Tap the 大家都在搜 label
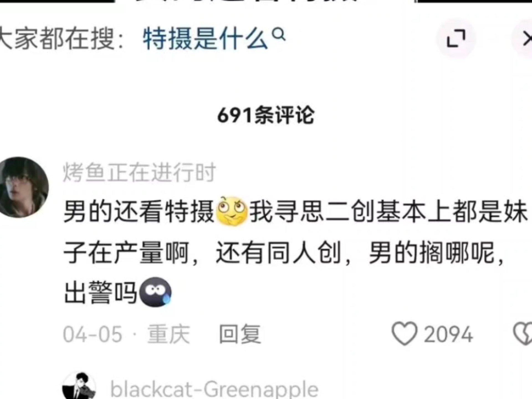The height and width of the screenshot is (399, 532). tap(60, 39)
